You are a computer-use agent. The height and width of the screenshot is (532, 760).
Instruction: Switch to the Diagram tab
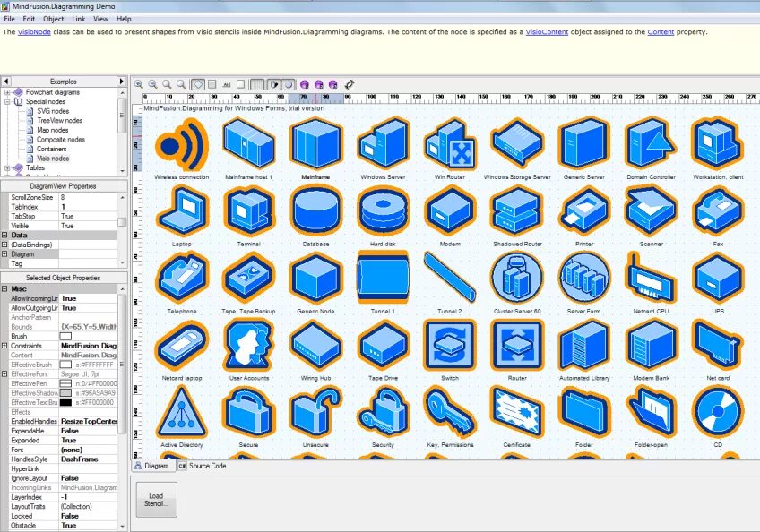[151, 466]
